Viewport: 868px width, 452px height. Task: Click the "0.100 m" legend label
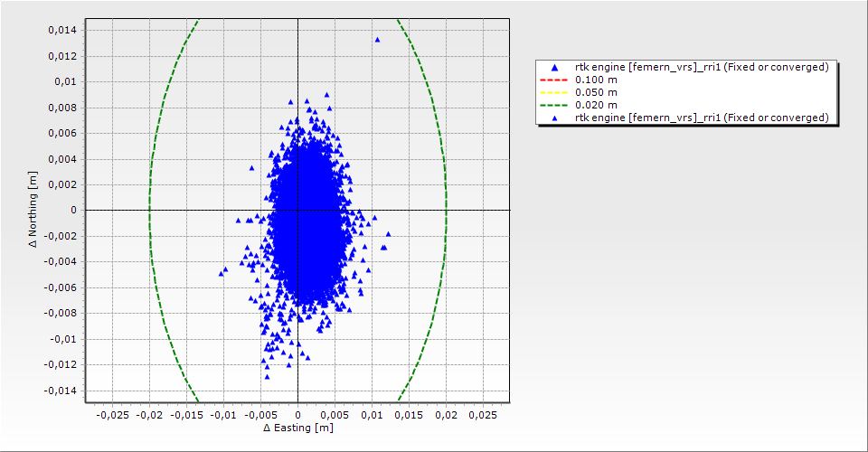597,80
